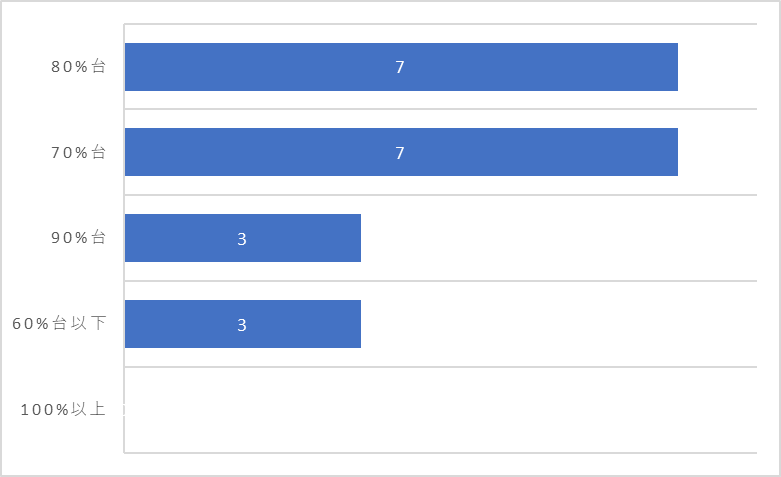The width and height of the screenshot is (781, 477).
Task: Select data label 3 on 90%台 bar
Action: click(x=242, y=239)
